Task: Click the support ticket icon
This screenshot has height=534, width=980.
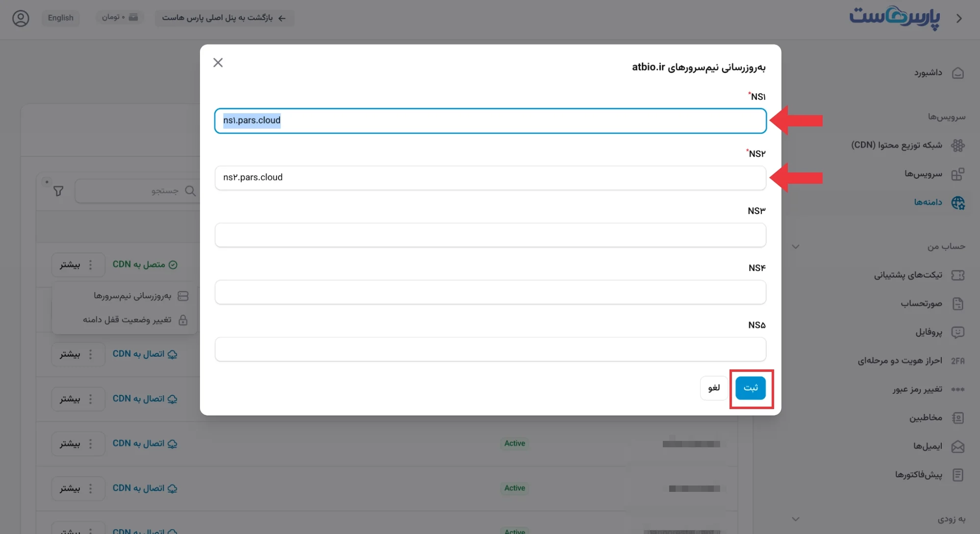Action: pyautogui.click(x=958, y=275)
